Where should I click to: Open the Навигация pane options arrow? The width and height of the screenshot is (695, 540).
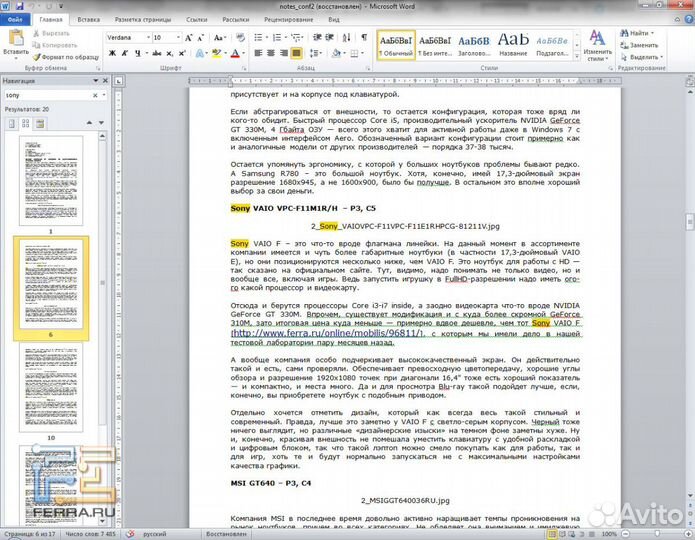coord(95,81)
